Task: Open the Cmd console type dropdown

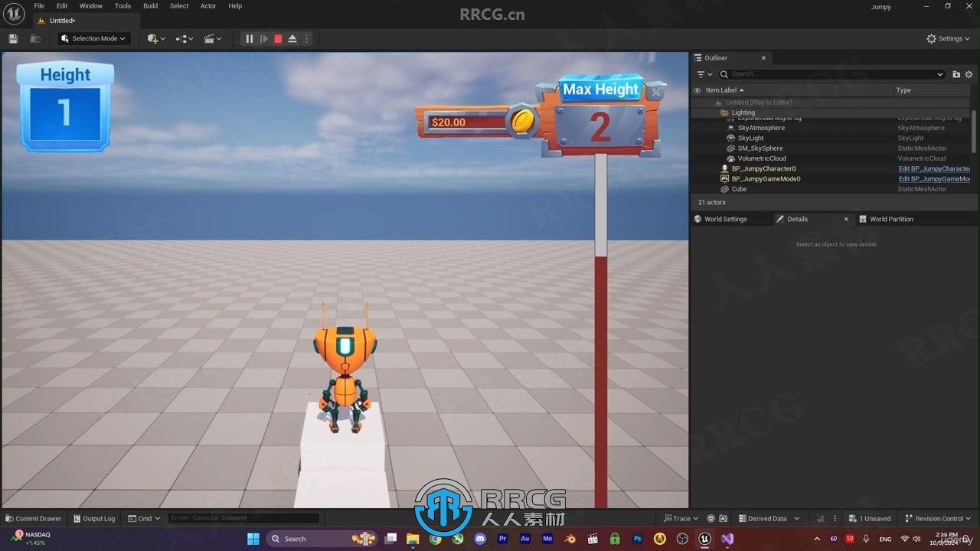Action: (144, 518)
